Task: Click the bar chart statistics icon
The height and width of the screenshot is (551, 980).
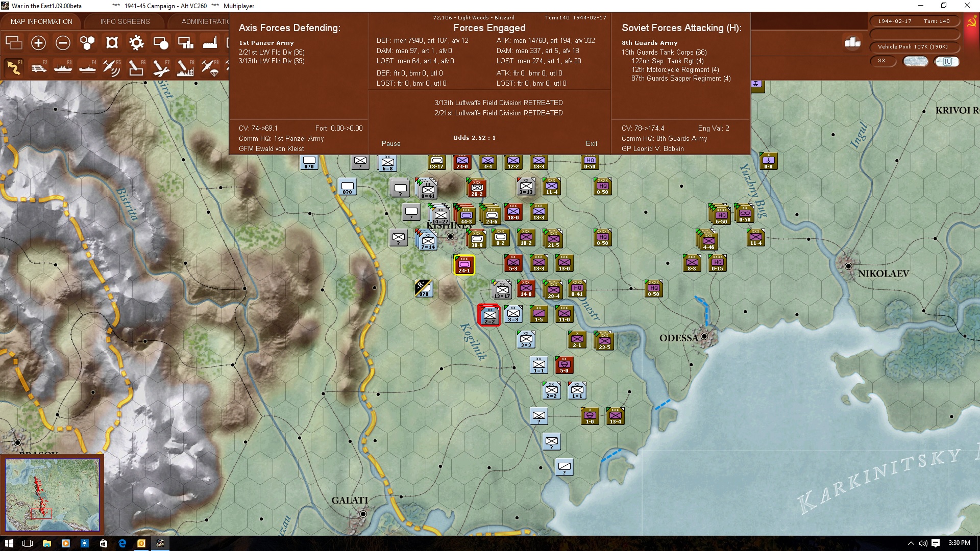Action: tap(852, 42)
